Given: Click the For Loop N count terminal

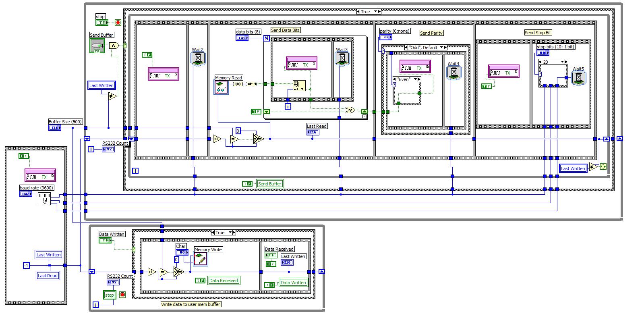Looking at the screenshot, I should click(x=267, y=38).
